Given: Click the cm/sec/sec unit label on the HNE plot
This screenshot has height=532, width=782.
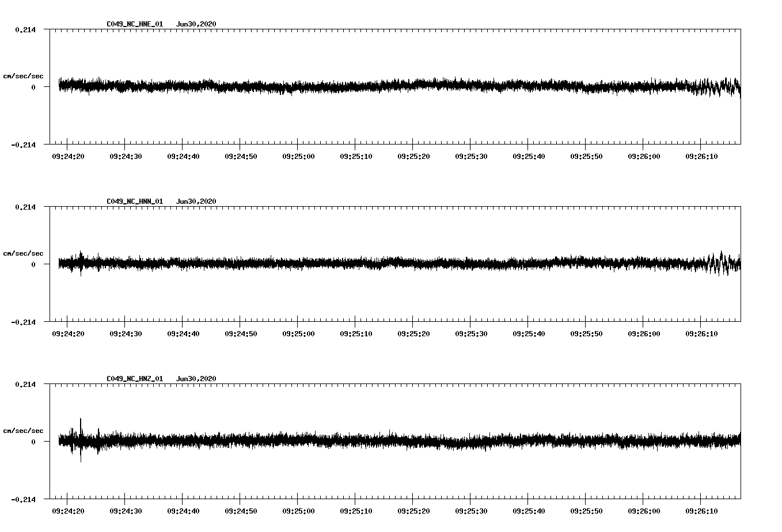Looking at the screenshot, I should point(24,76).
